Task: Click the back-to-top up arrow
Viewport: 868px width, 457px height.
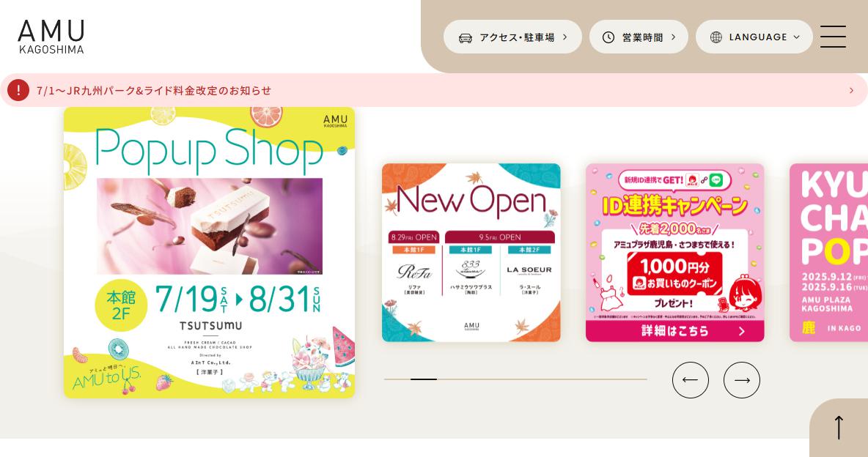Action: coord(839,428)
